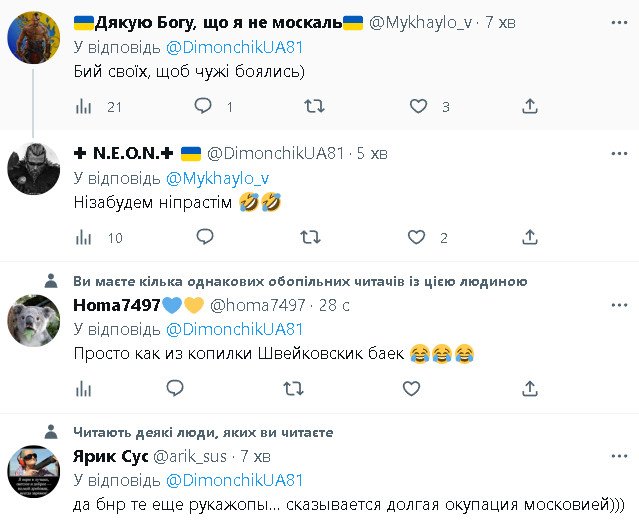The image size is (639, 529).
Task: Open Ярик Сус profile avatar
Action: pos(33,471)
